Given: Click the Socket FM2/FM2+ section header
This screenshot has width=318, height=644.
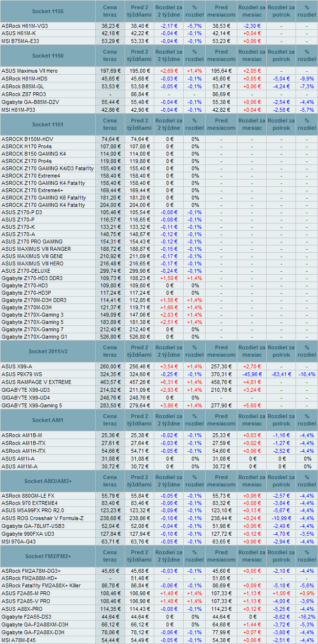Looking at the screenshot, I should click(x=47, y=556).
